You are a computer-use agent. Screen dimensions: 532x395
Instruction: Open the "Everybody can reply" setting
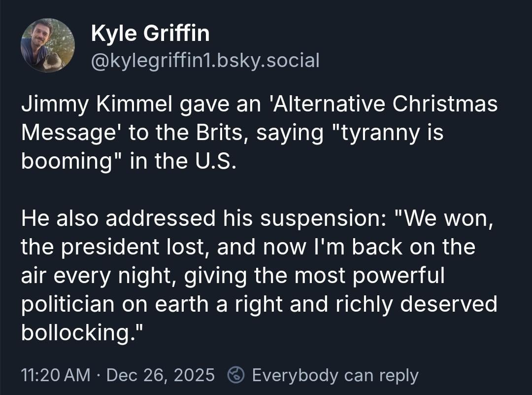pos(335,375)
